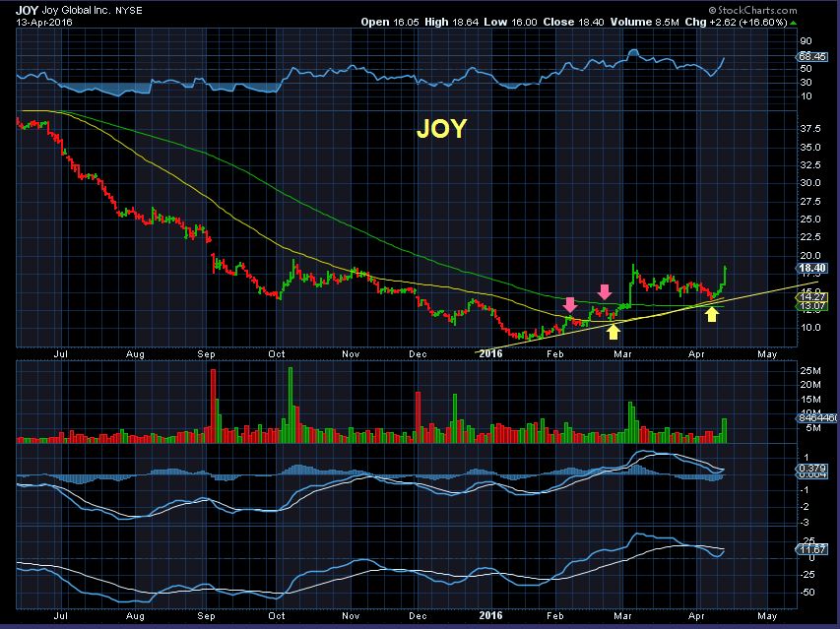Click the 37.5 price scale label
840x629 pixels.
pos(810,129)
